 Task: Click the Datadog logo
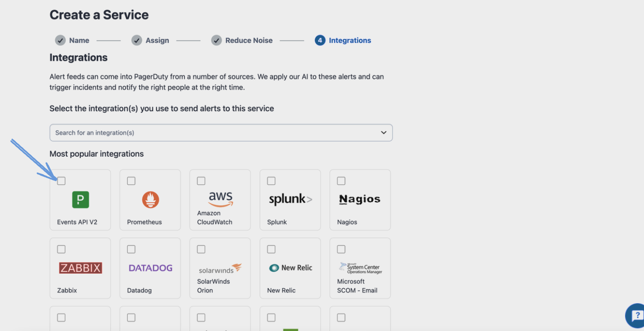click(150, 268)
